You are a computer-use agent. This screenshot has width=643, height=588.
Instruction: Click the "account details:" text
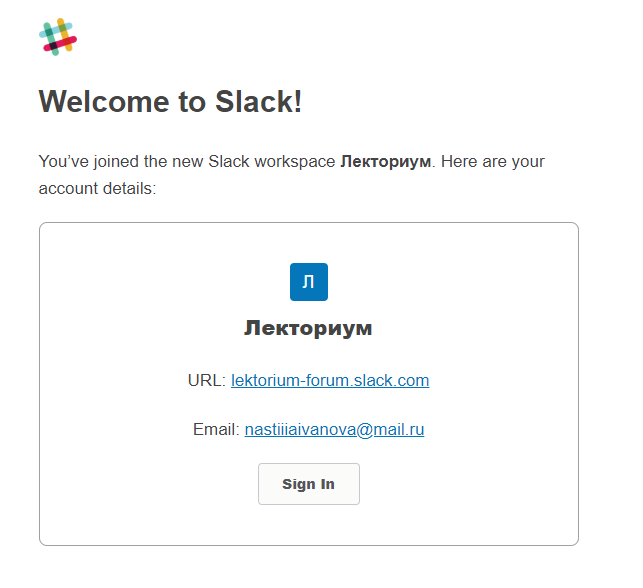point(98,189)
